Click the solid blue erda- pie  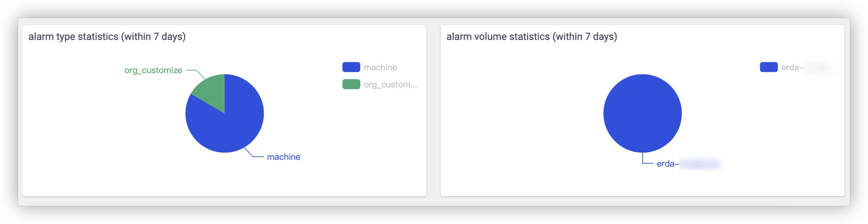tap(642, 113)
